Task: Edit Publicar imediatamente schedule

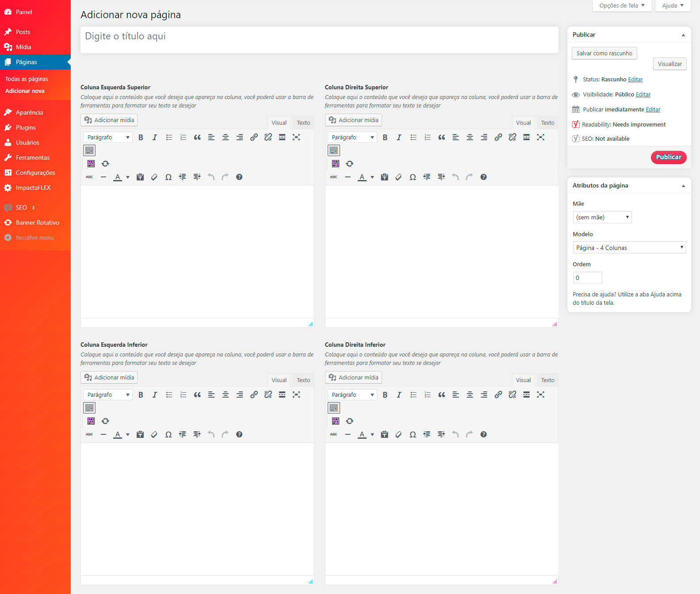Action: [653, 110]
